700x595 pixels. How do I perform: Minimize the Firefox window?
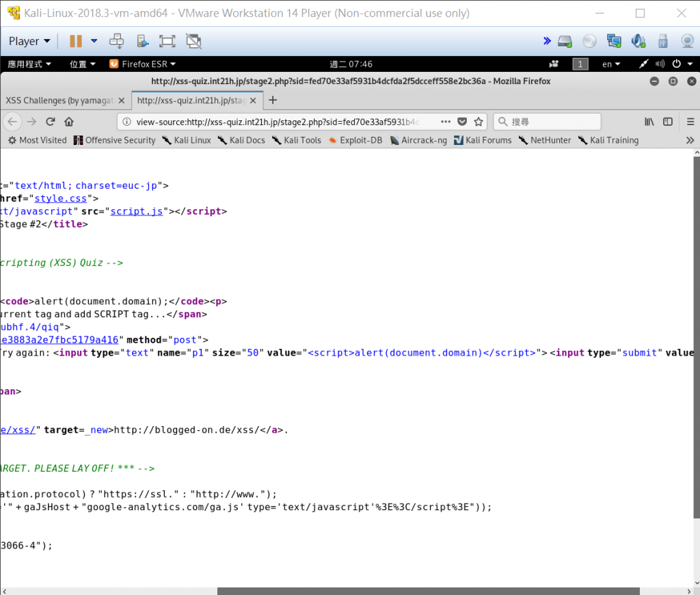click(x=654, y=81)
